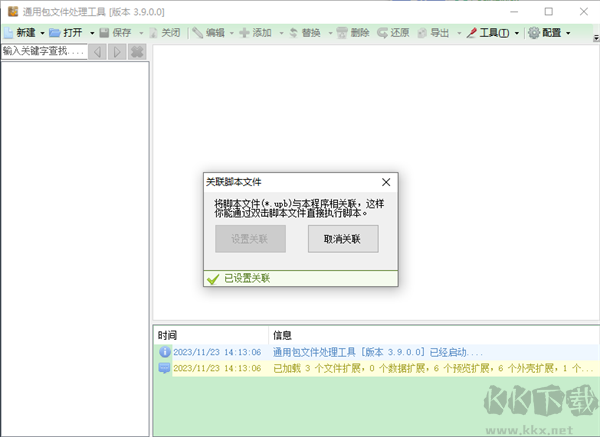Select the blue info log row icon
This screenshot has height=437, width=600.
[165, 352]
